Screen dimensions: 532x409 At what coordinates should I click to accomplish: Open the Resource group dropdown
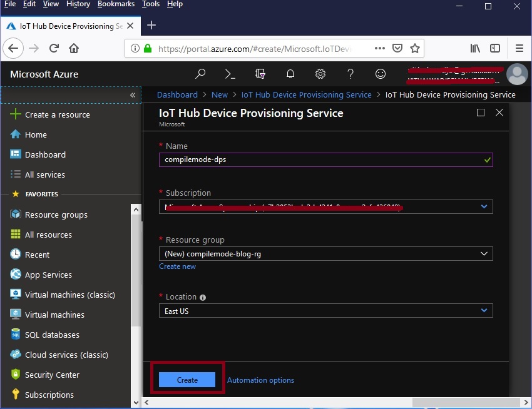[x=483, y=253]
